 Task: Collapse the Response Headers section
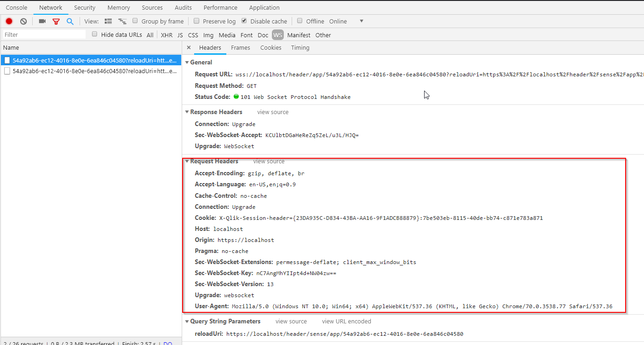[x=187, y=112]
